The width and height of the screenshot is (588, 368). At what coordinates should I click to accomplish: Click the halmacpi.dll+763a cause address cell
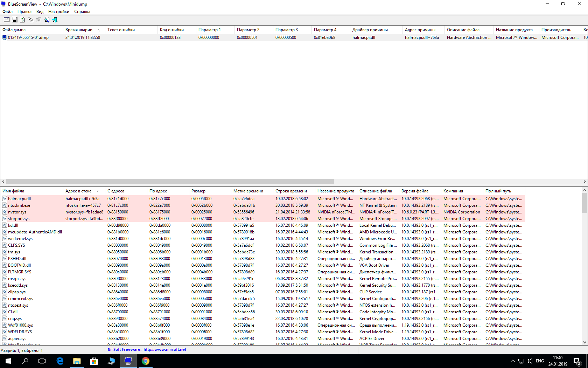pos(423,38)
